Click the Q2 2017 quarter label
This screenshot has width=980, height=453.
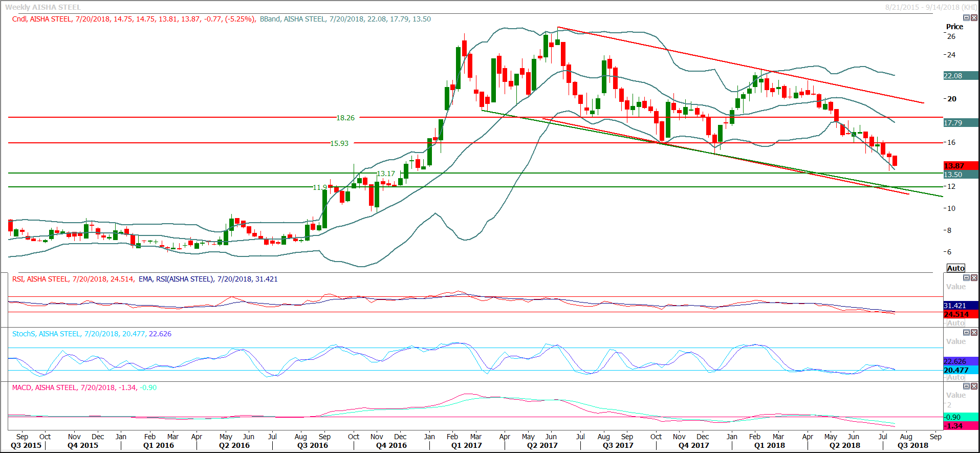tap(542, 445)
